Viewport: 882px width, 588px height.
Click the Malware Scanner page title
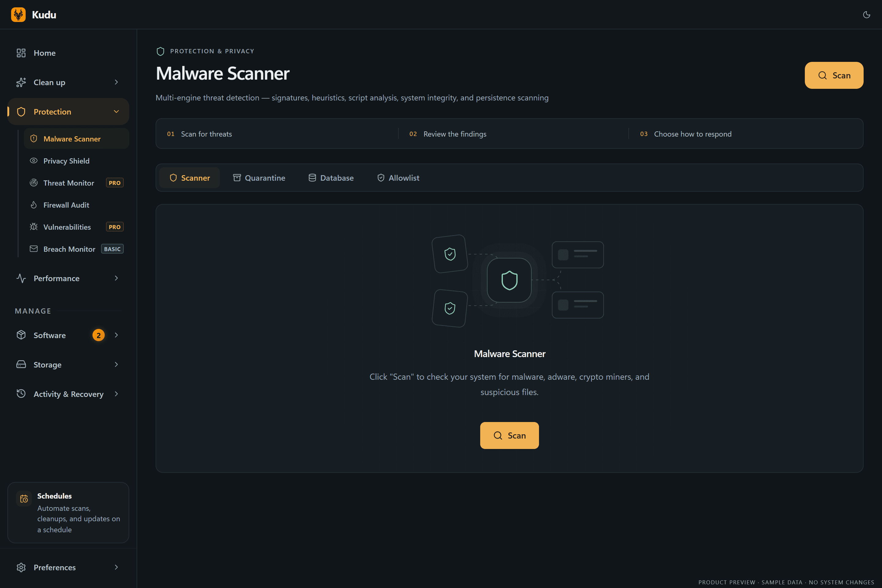223,73
